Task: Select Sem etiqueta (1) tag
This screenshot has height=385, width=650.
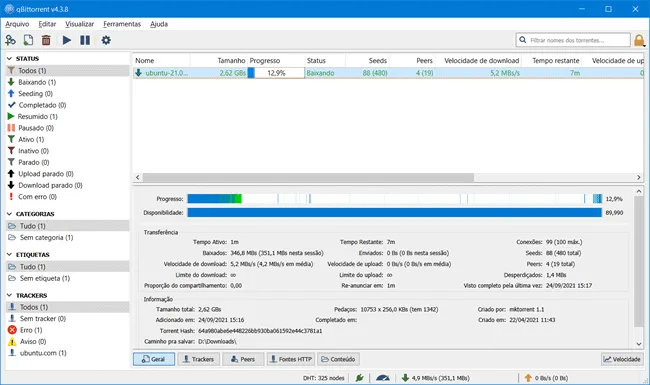Action: 68,278
